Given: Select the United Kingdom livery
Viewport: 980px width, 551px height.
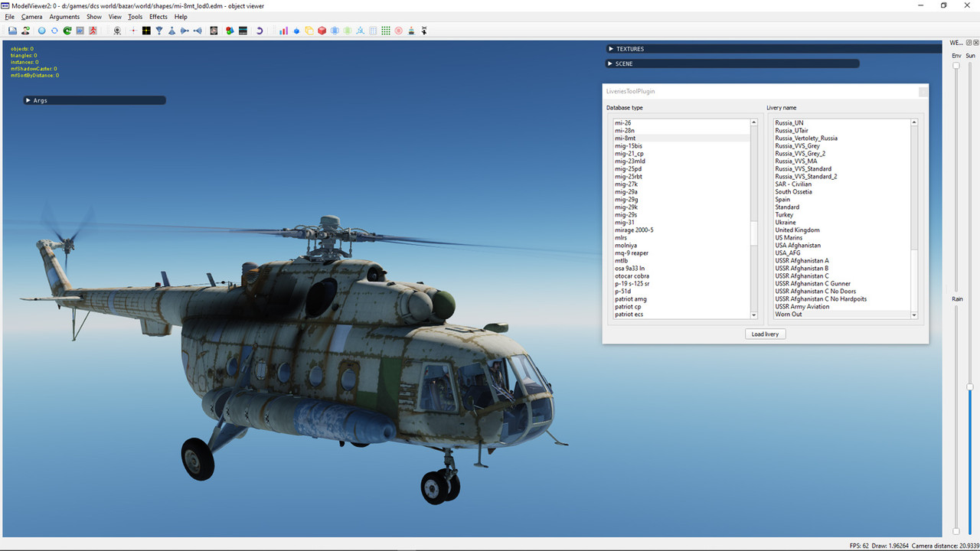Looking at the screenshot, I should 841,230.
